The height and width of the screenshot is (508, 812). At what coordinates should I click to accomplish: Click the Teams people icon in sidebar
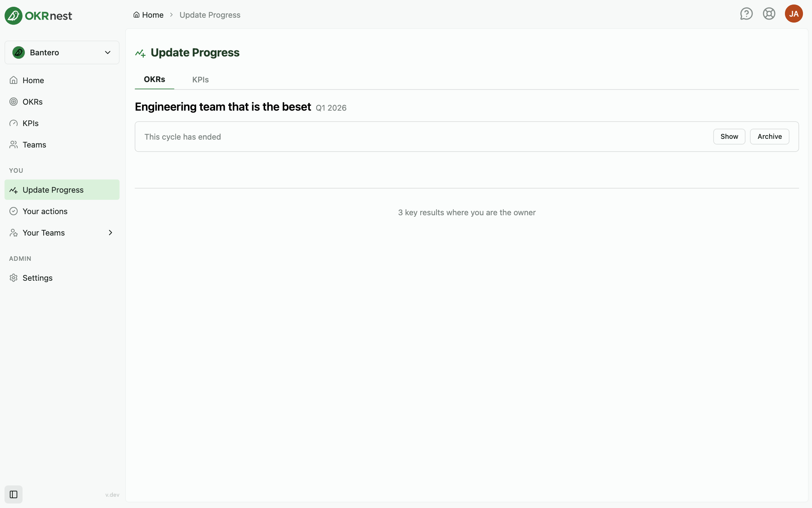pos(14,144)
